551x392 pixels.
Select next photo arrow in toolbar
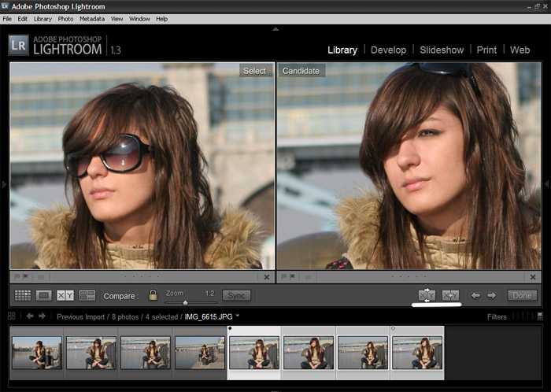[x=492, y=295]
